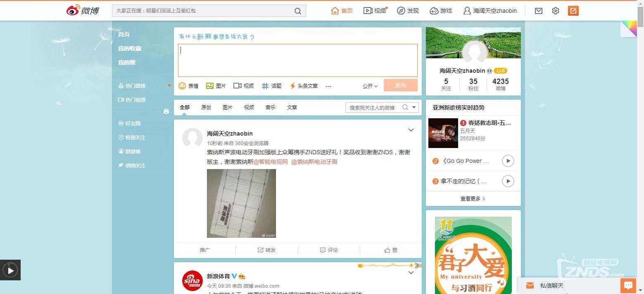Open 悄悄关注 in the left sidebar
The height and width of the screenshot is (294, 644).
132,166
